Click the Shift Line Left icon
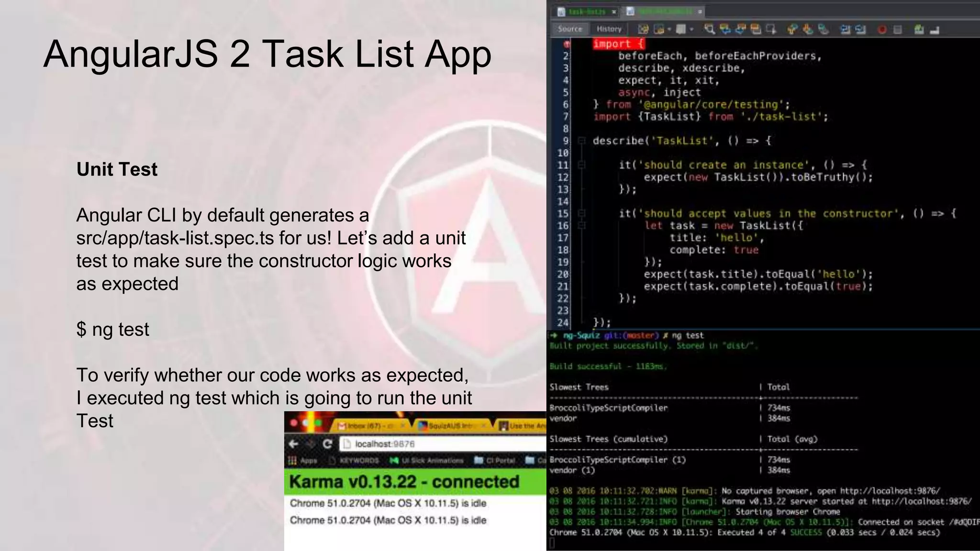 (x=845, y=29)
